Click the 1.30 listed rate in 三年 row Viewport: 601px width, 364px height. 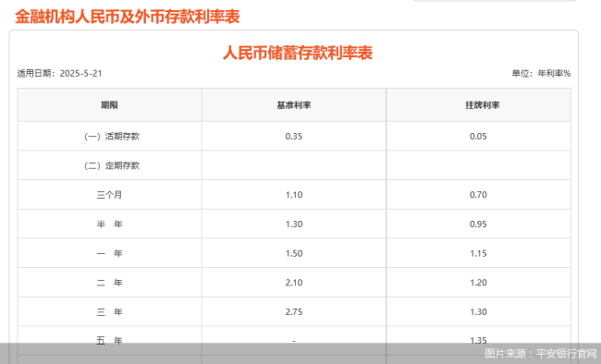click(478, 312)
